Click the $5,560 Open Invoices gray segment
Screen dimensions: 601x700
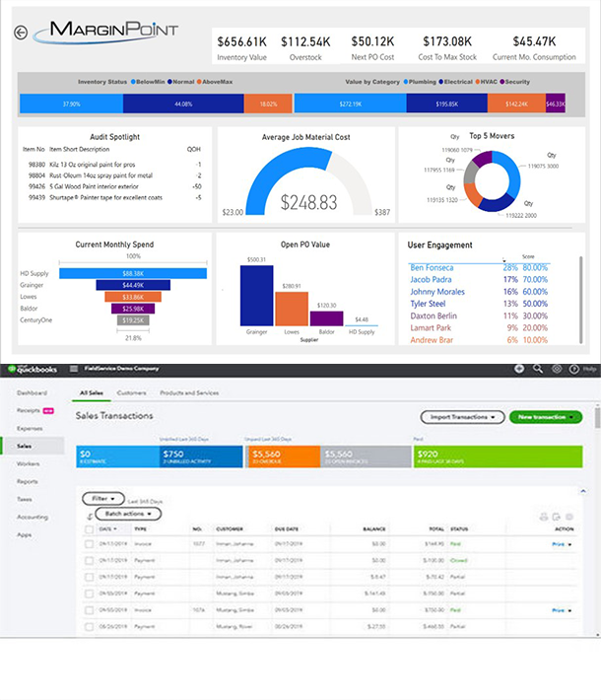366,456
